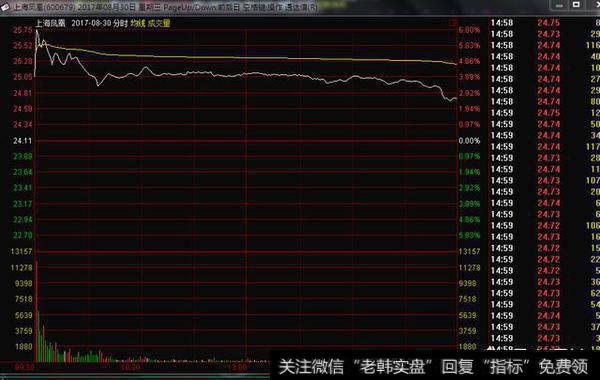Click the 24.11 previous close axis label
Viewport: 600px width, 380px height.
(23, 141)
